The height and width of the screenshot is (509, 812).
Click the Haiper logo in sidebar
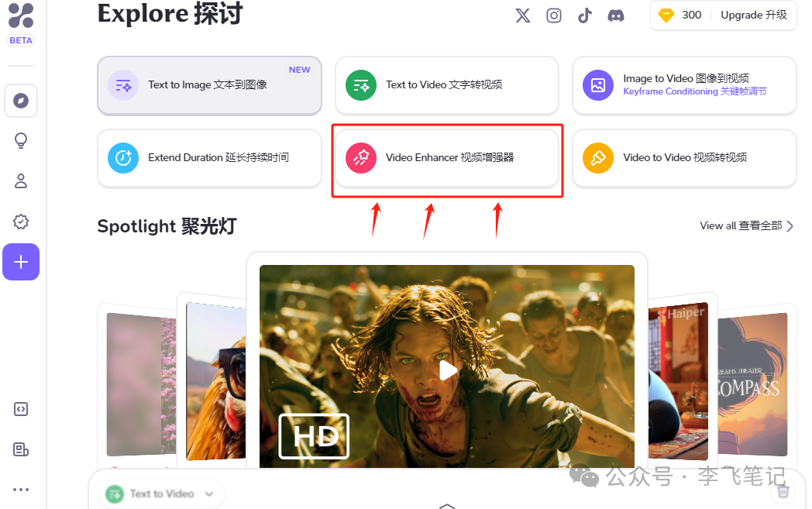point(21,15)
